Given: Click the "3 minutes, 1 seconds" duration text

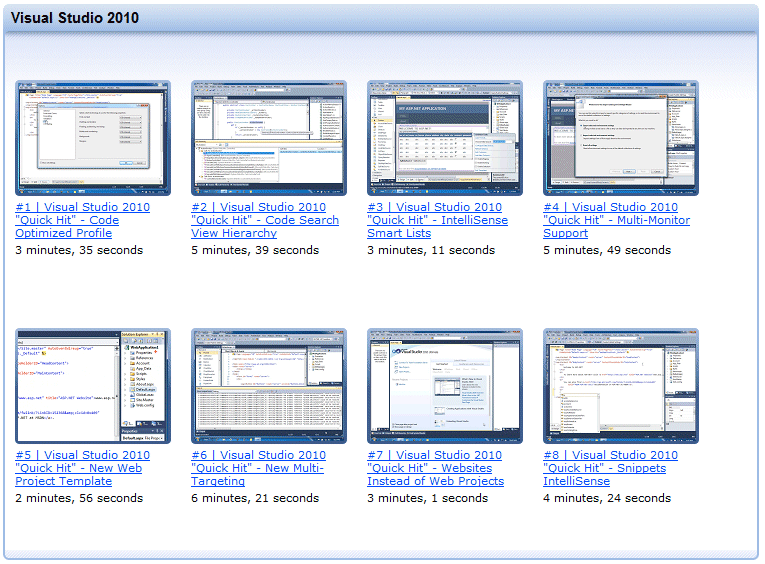Looking at the screenshot, I should click(x=428, y=498).
